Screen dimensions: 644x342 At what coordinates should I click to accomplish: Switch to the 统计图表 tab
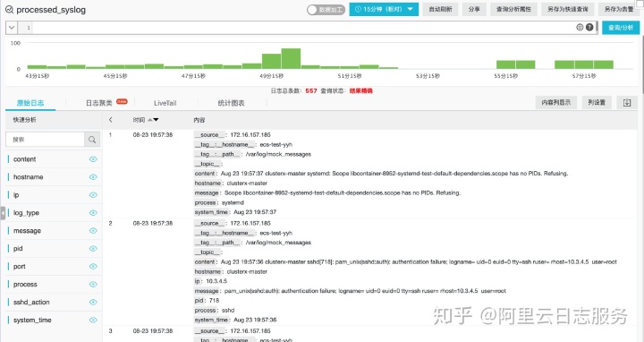(232, 103)
